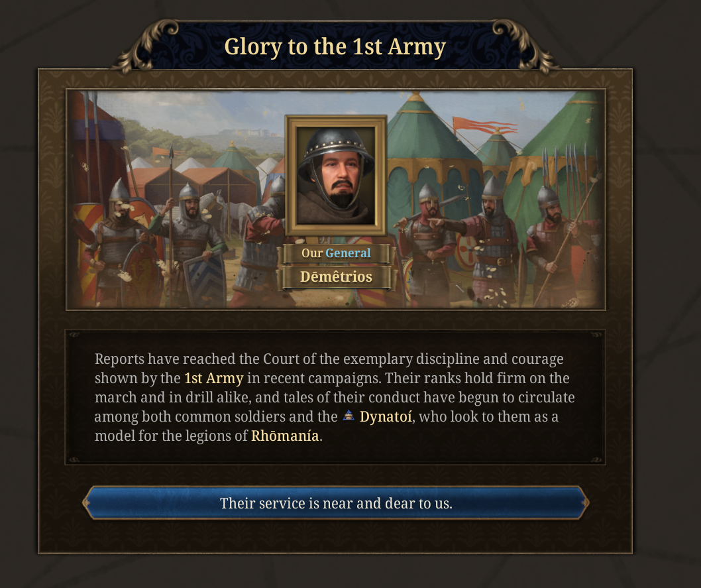Click the small Dynatoí estate icon

pos(349,416)
